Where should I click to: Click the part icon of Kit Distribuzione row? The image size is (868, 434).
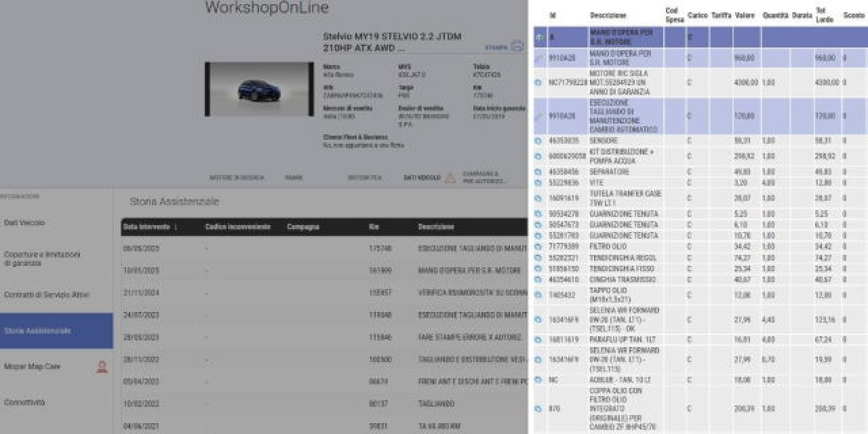(538, 157)
